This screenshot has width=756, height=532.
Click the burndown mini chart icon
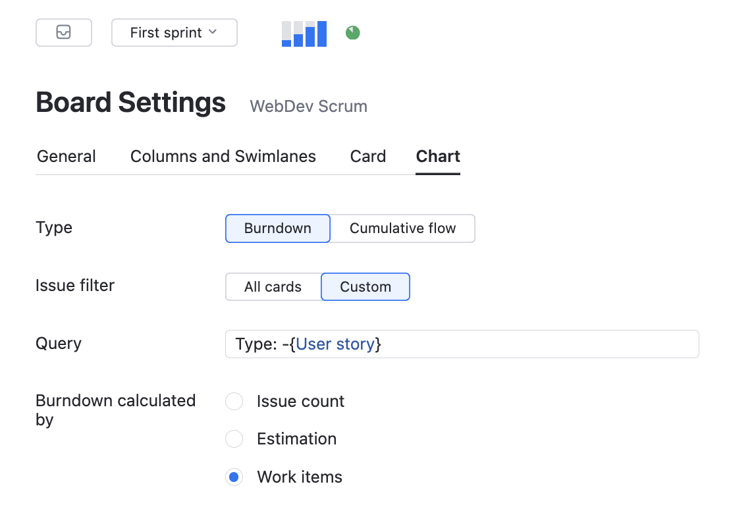coord(304,34)
